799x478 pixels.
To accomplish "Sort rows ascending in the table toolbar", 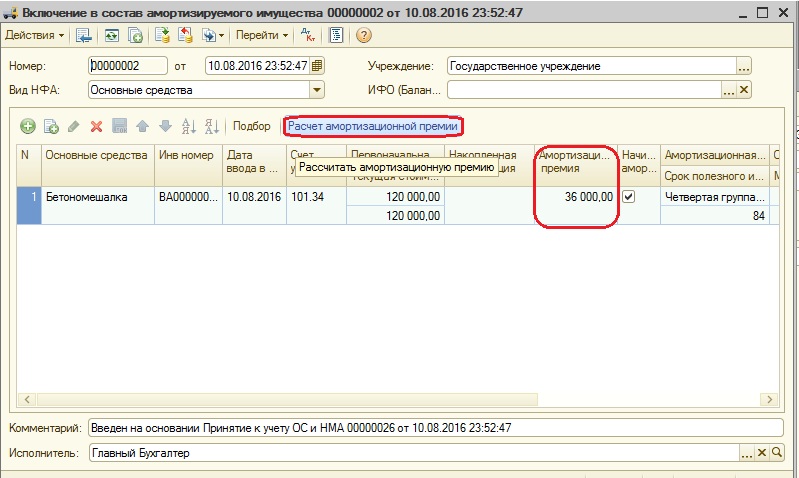I will pos(188,126).
